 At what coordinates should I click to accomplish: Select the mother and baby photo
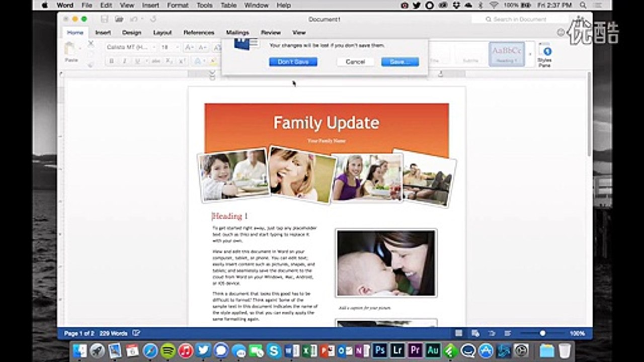pyautogui.click(x=386, y=263)
